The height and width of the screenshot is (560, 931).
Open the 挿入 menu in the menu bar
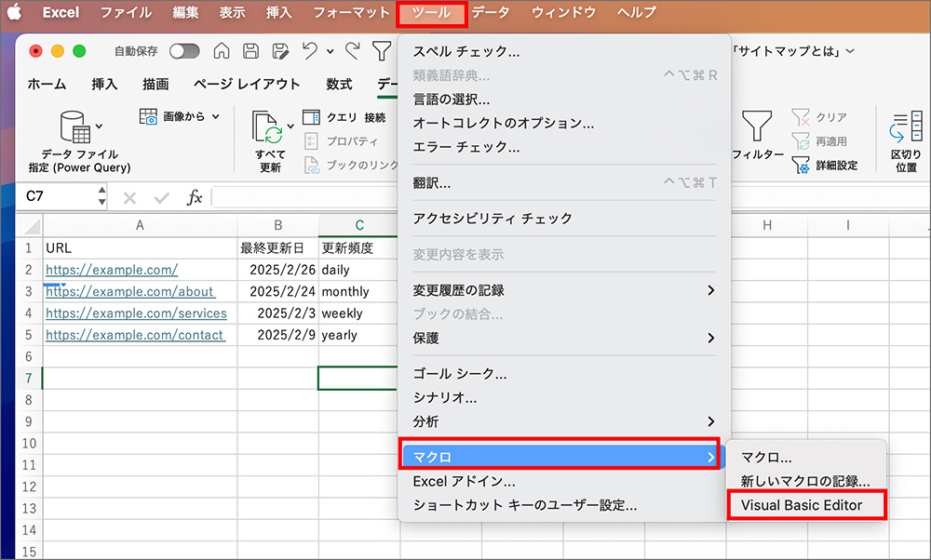pos(279,12)
